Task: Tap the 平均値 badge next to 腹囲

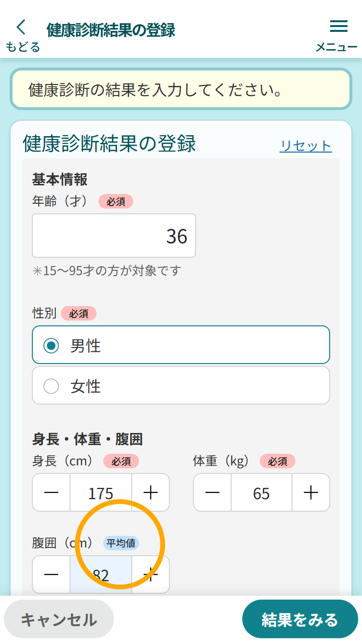Action: (121, 543)
